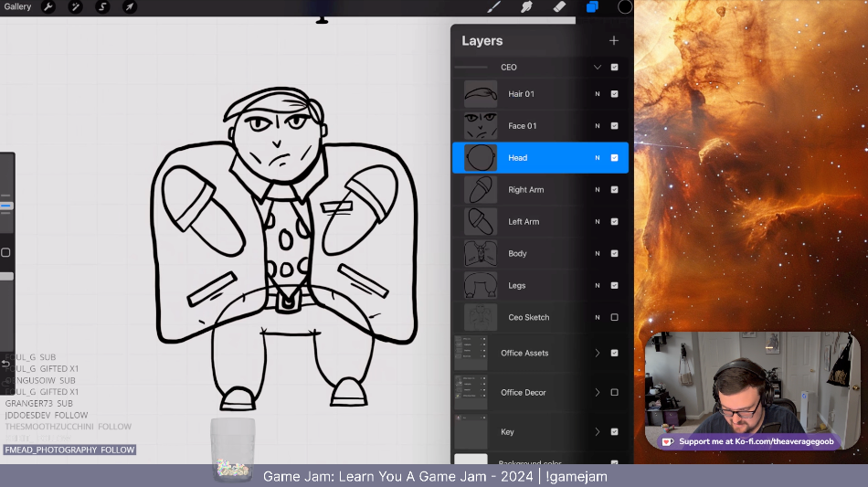Open blend mode N for Body layer
Screen dimensions: 868x487
pos(598,254)
